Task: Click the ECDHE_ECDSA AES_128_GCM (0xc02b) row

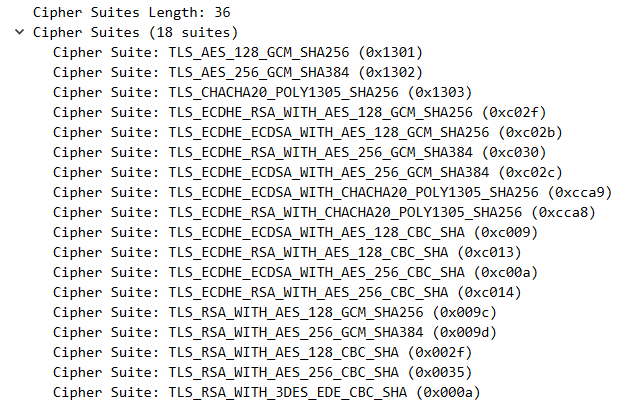Action: point(308,132)
